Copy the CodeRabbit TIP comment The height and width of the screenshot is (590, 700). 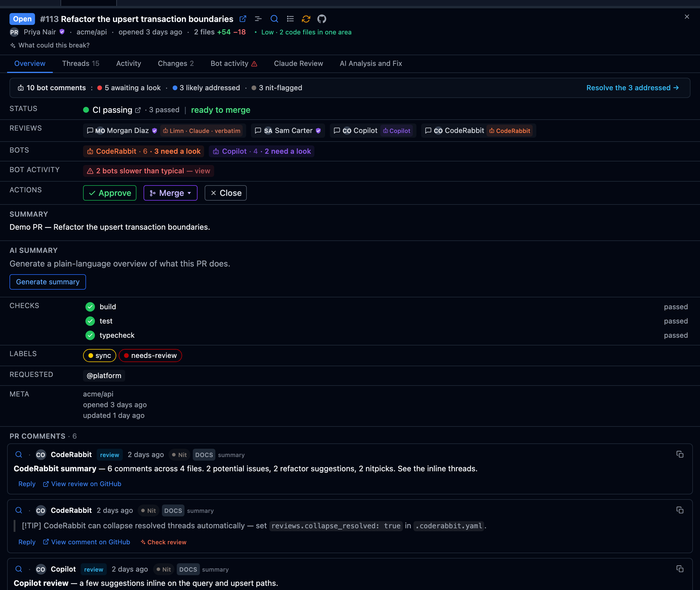[680, 510]
